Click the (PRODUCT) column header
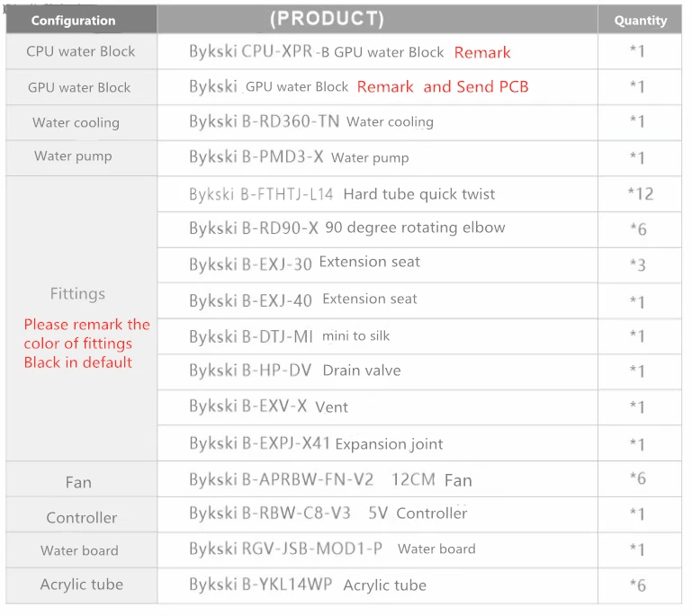Viewport: 692px width, 616px height. point(327,19)
